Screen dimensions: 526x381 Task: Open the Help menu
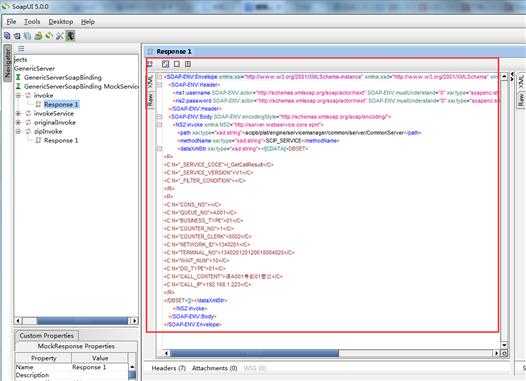click(x=88, y=22)
